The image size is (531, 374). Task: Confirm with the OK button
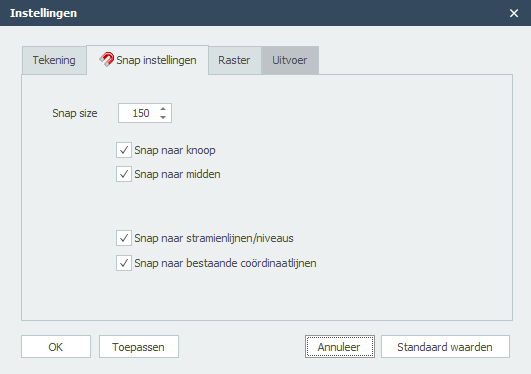(x=56, y=347)
